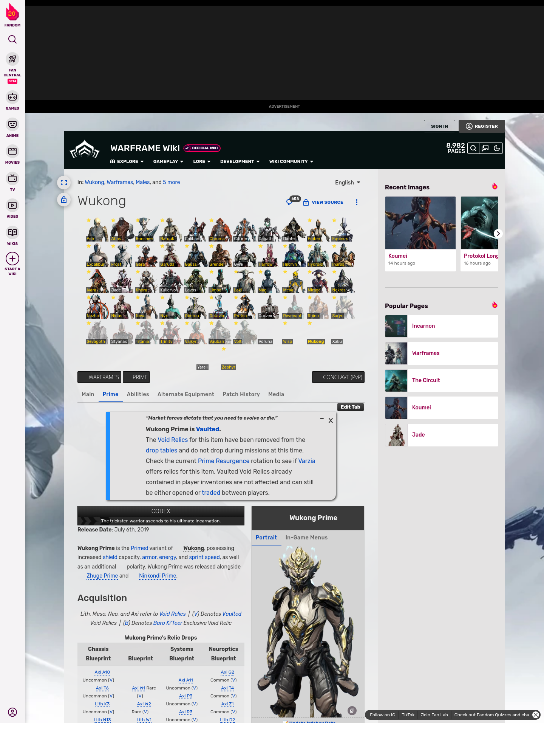Open the Movies clapperboard icon
This screenshot has height=756, width=544.
coord(12,151)
